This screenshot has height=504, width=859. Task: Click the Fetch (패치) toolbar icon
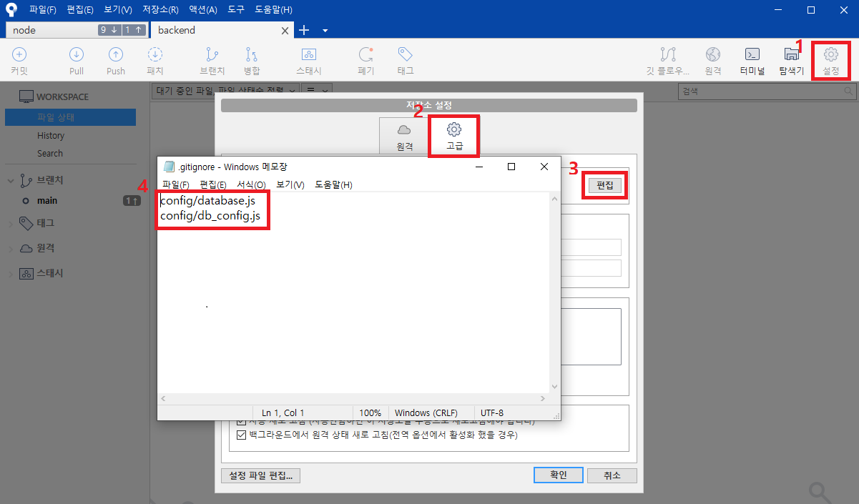155,55
